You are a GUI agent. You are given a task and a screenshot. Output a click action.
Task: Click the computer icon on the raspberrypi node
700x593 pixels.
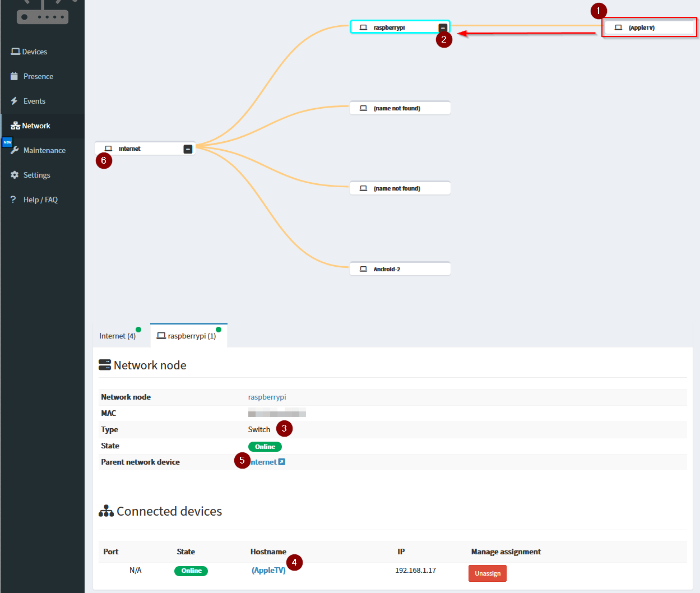click(362, 26)
